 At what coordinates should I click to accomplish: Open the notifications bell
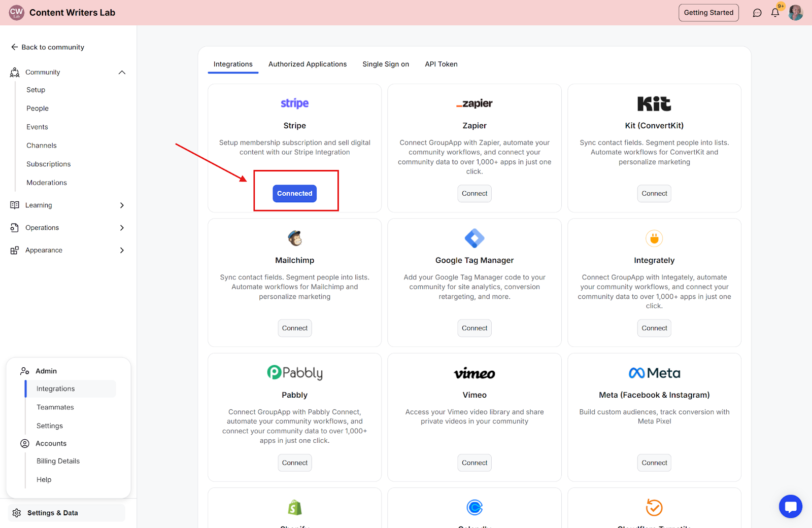[x=775, y=13]
